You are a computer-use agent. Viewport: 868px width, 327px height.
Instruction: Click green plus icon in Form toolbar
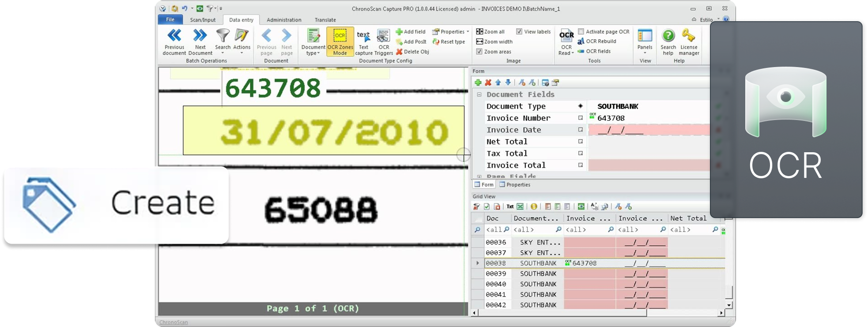tap(478, 83)
